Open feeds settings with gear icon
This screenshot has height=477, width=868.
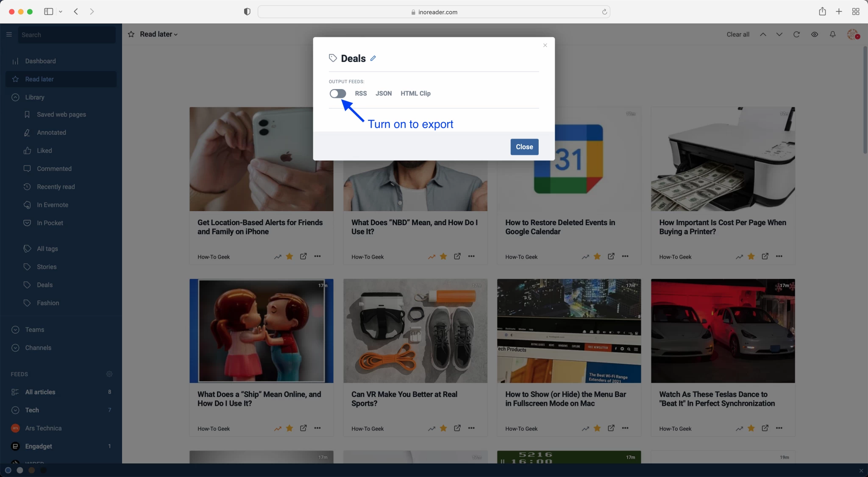tap(109, 374)
